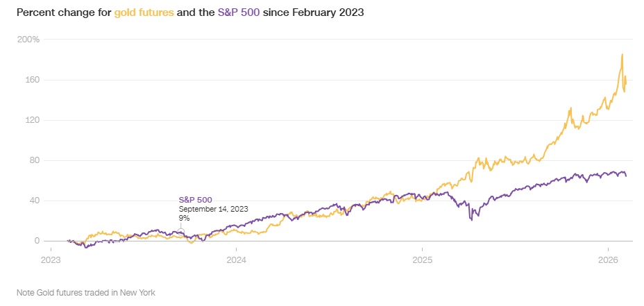Click the 120 y-axis label
Viewport: 644px width, 306px height.
coord(32,120)
